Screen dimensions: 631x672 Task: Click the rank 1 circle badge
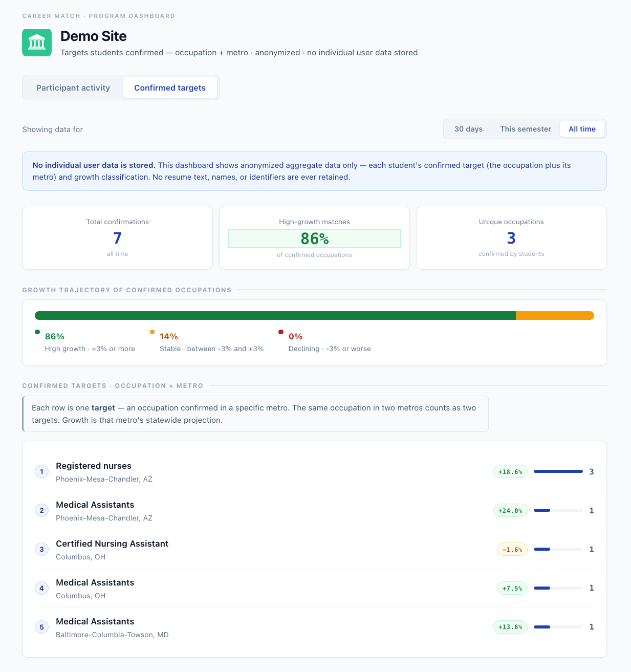(42, 471)
